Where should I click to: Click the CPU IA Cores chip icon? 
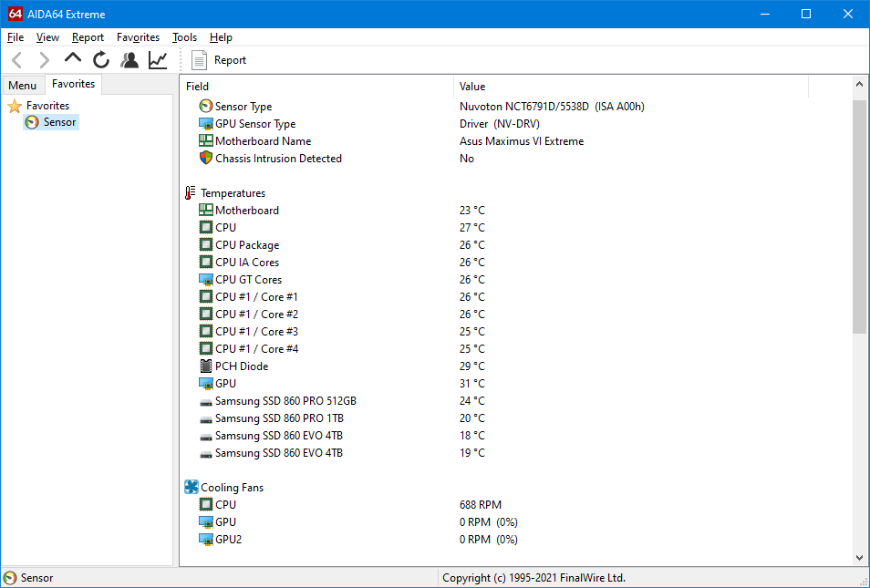point(206,262)
